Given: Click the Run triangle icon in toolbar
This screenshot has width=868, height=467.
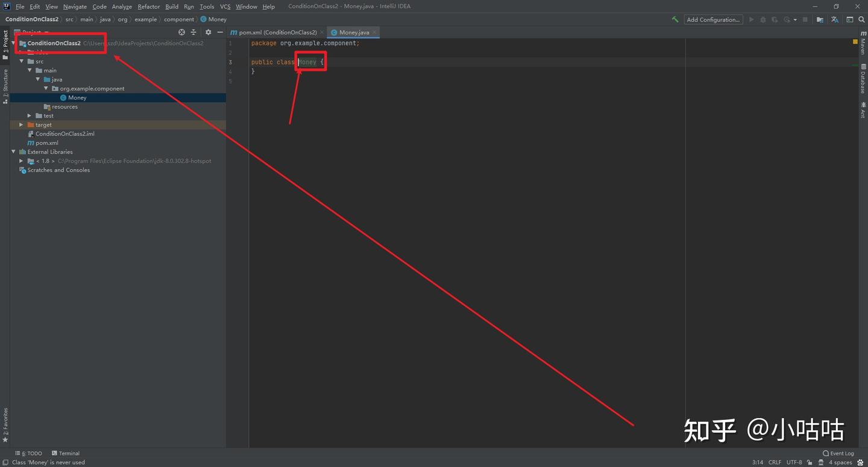Looking at the screenshot, I should [x=751, y=19].
